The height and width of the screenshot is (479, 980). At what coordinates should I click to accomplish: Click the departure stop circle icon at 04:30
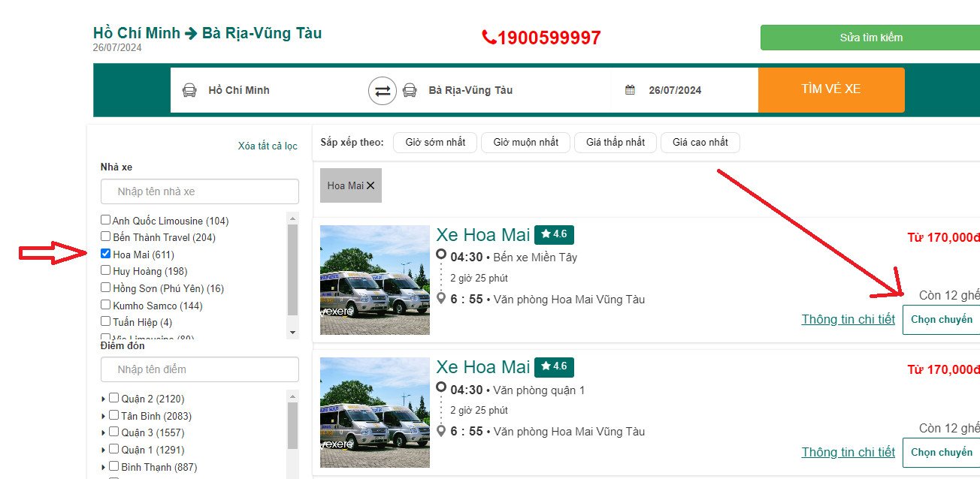click(x=440, y=253)
